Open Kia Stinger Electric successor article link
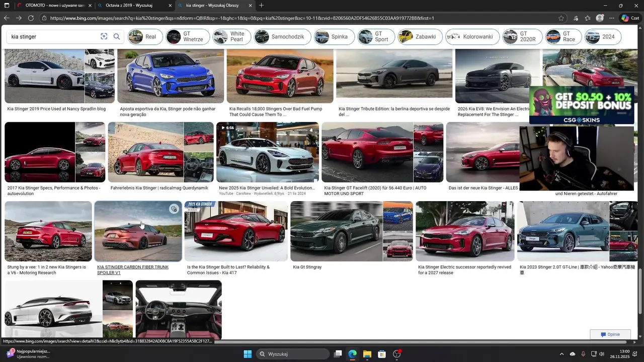 (464, 269)
